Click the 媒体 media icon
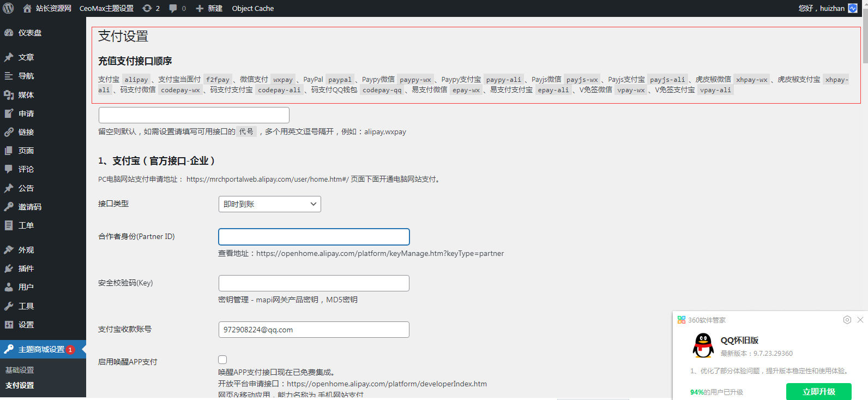The width and height of the screenshot is (868, 400). (x=9, y=95)
